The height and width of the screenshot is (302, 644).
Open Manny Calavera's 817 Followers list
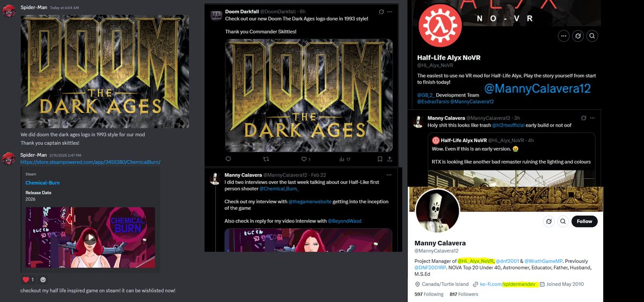[464, 294]
